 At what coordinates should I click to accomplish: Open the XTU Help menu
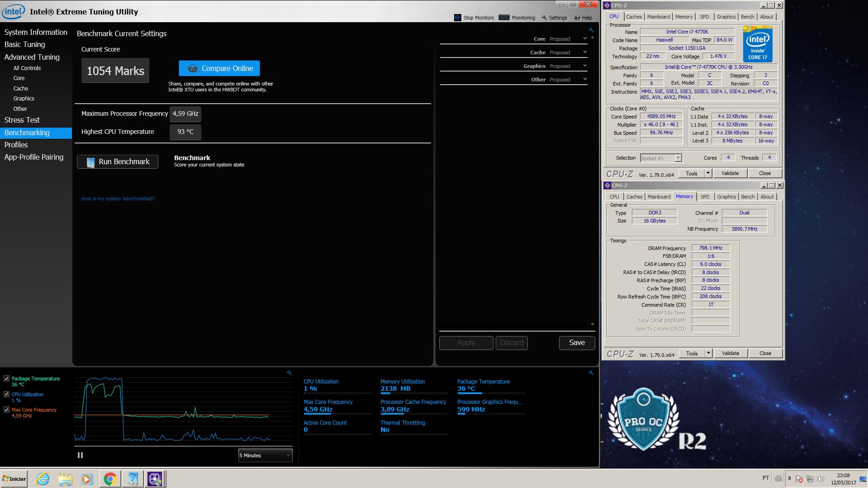pyautogui.click(x=583, y=18)
